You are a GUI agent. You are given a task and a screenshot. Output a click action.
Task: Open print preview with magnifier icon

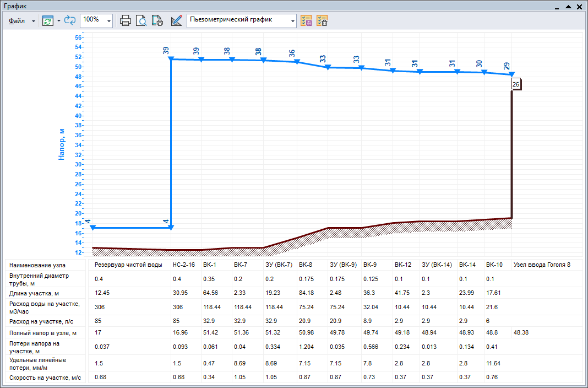point(141,21)
